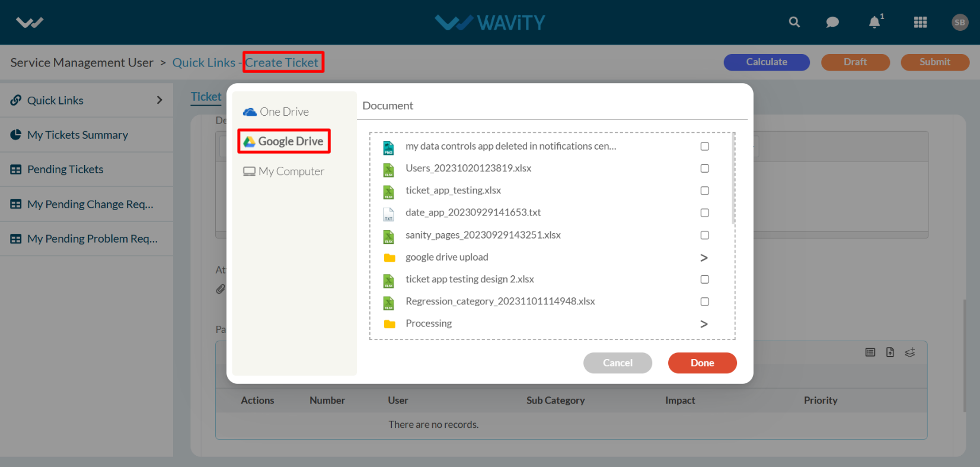Viewport: 980px width, 467px height.
Task: Click the Cancel button
Action: coord(618,363)
